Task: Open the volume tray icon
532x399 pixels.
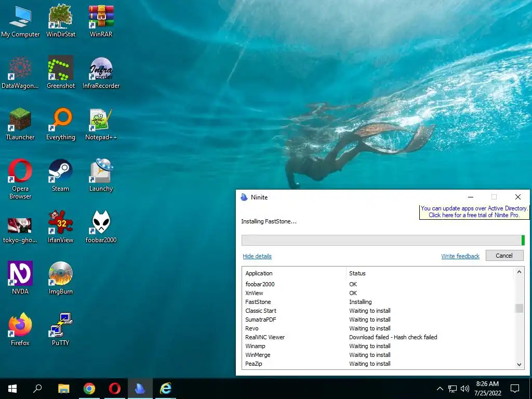Action: pos(465,389)
